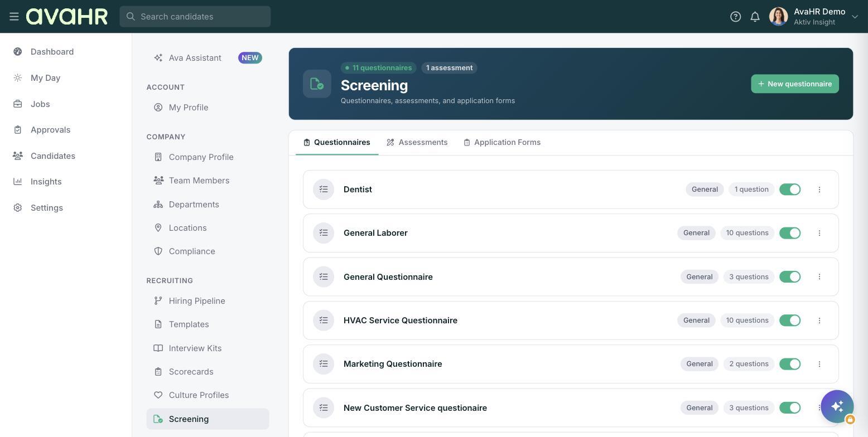The width and height of the screenshot is (868, 437).
Task: Click the 1 assessment badge
Action: (x=449, y=68)
